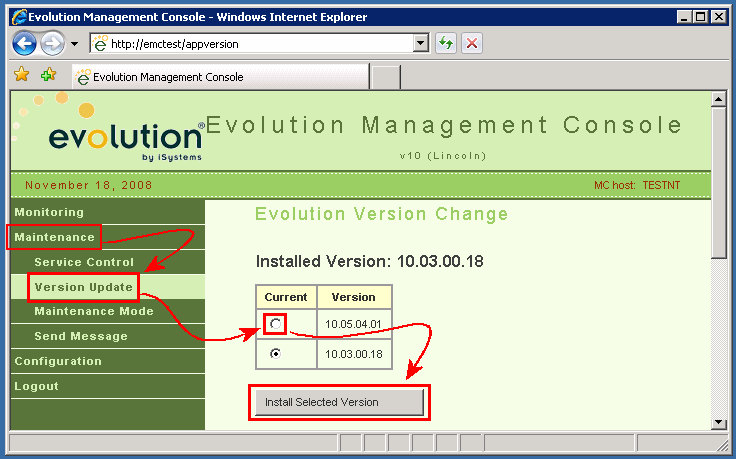Viewport: 736px width, 459px height.
Task: Select the 10.03.00.18 version radio button
Action: 275,354
